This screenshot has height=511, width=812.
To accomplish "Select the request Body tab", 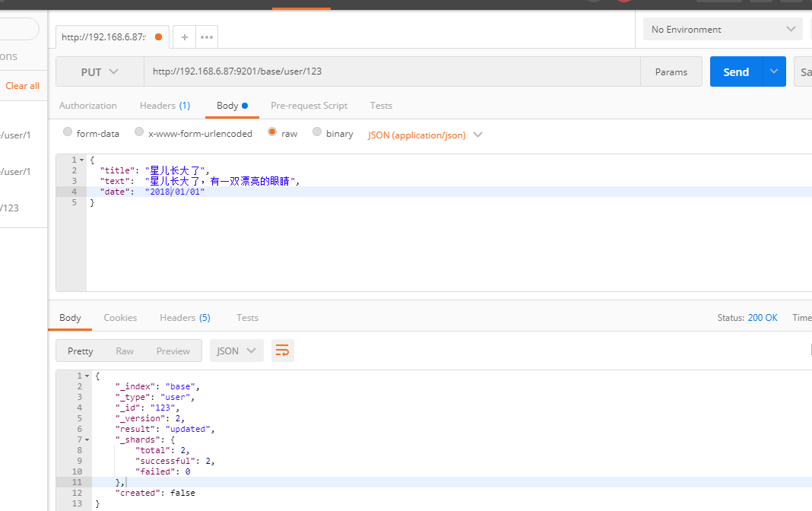I will click(232, 106).
